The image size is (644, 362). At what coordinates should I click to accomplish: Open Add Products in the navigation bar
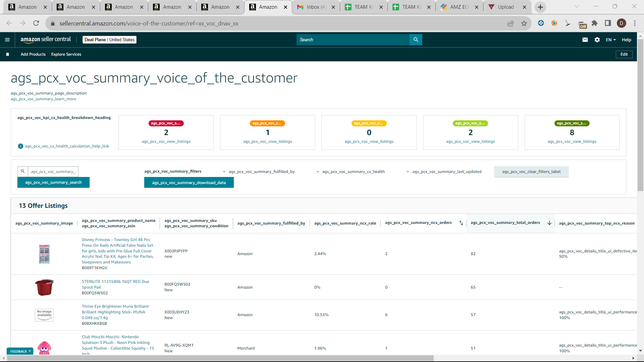click(33, 54)
